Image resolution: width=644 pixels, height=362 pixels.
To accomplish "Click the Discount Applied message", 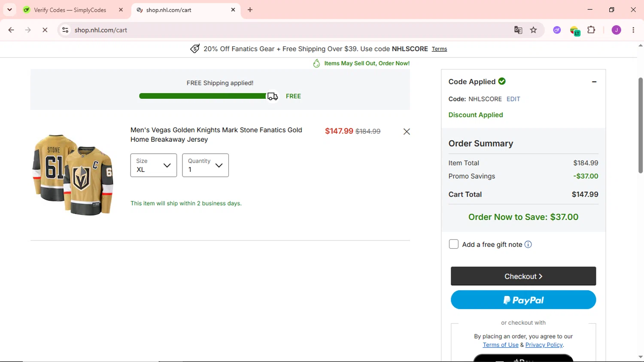I will [476, 115].
